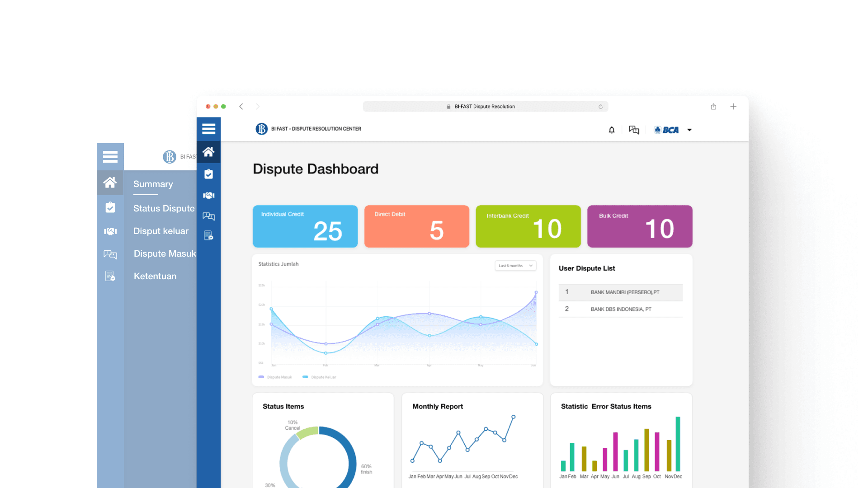Viewport: 868px width, 488px height.
Task: Open the messages icon in header
Action: point(634,130)
